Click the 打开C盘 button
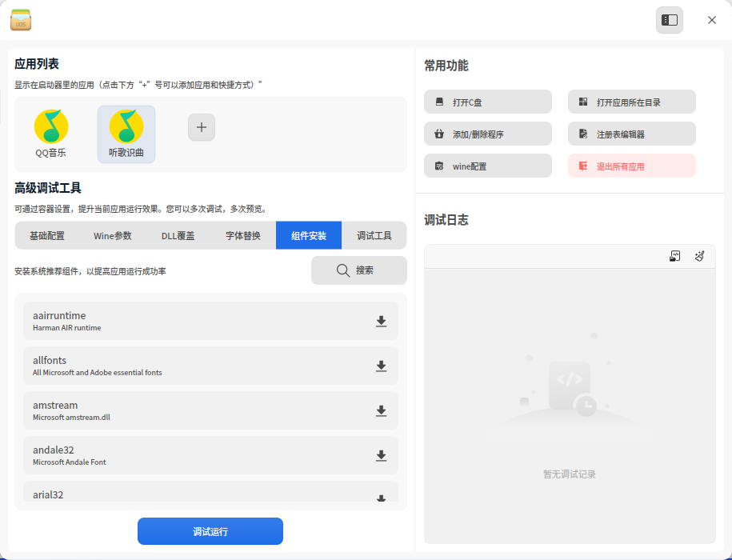Screen dimensions: 732x560 488,102
